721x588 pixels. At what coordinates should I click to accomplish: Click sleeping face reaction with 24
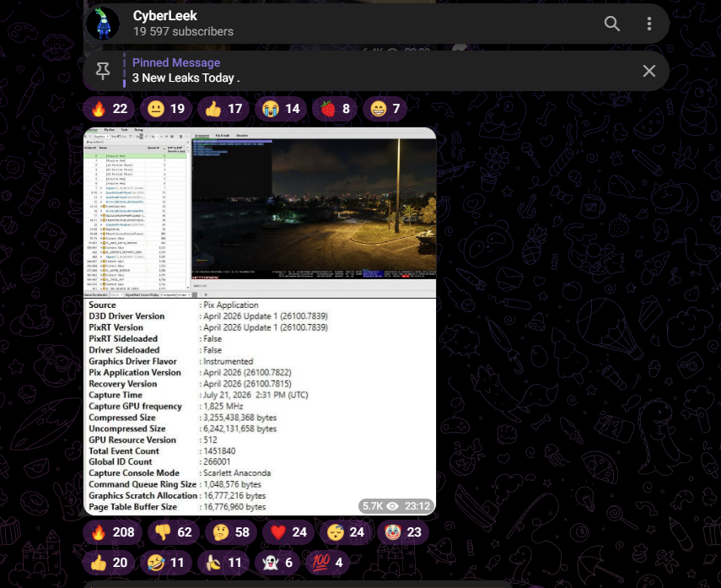[x=346, y=532]
